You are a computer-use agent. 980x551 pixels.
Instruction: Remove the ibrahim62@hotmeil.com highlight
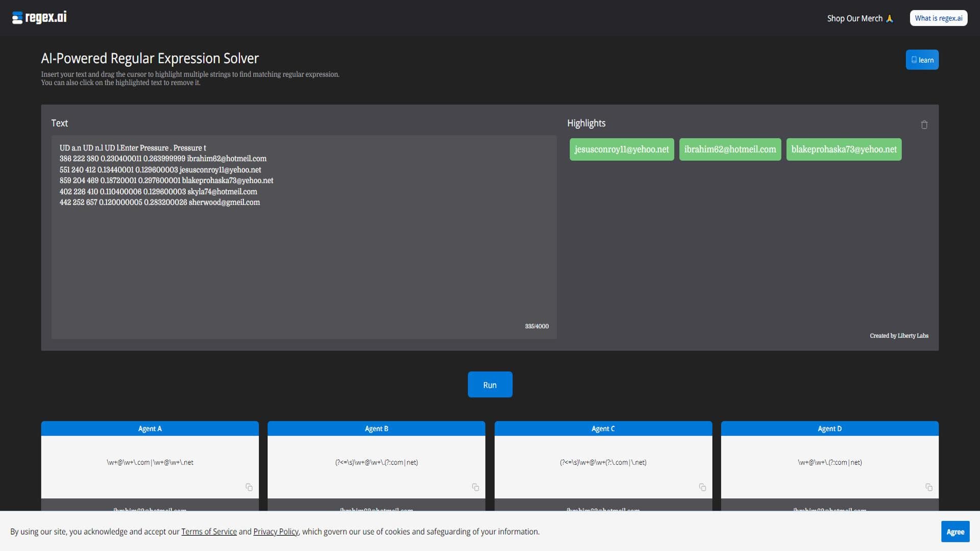click(x=729, y=149)
